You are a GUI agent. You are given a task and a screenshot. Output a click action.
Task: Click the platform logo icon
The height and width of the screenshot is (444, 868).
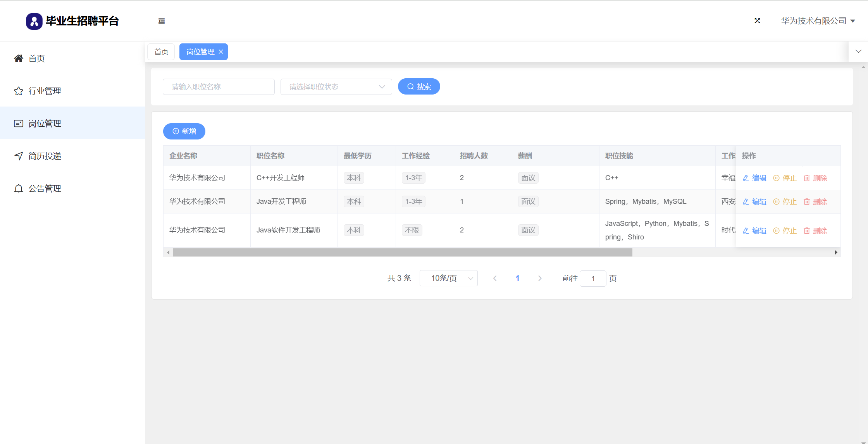[34, 21]
